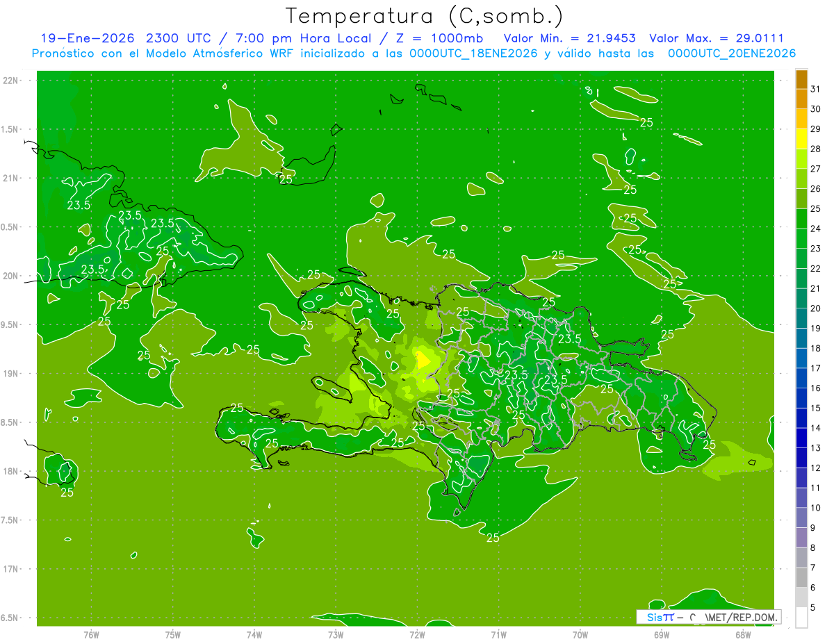Image resolution: width=834 pixels, height=644 pixels.
Task: Click the '21N' latitude axis label
Action: 10,179
